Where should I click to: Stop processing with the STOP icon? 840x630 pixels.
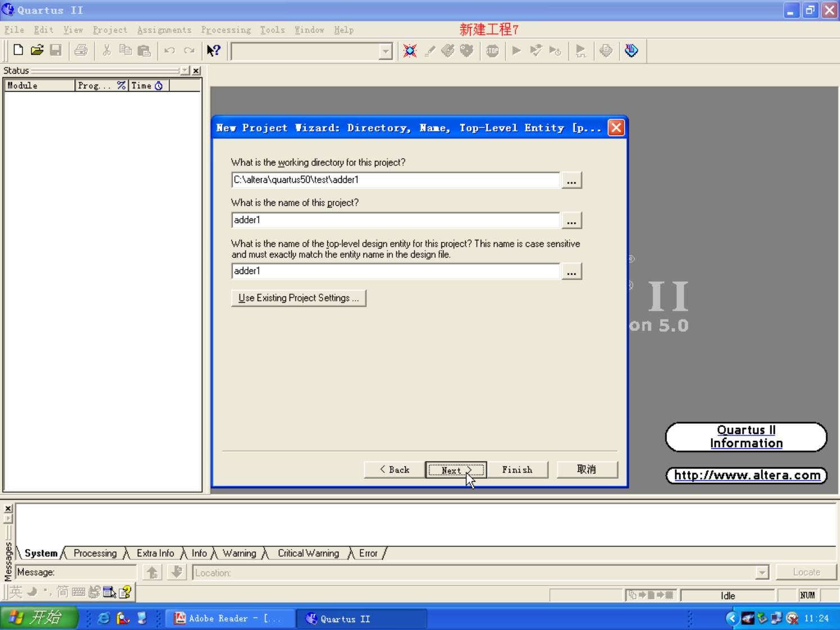coord(493,51)
